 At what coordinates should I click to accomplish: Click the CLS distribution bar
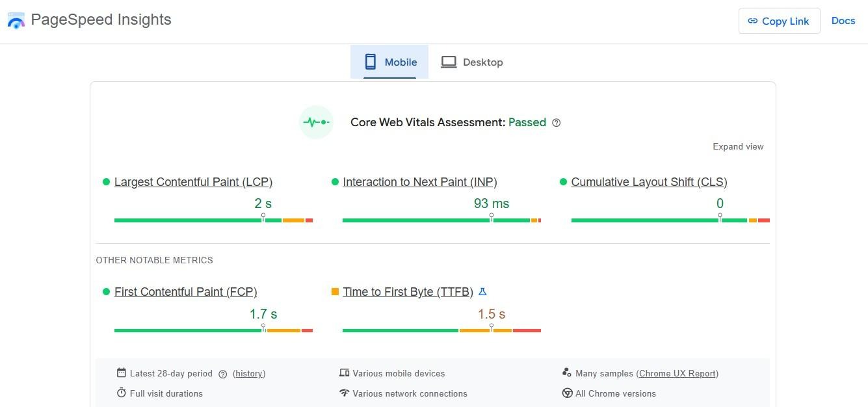[x=670, y=220]
